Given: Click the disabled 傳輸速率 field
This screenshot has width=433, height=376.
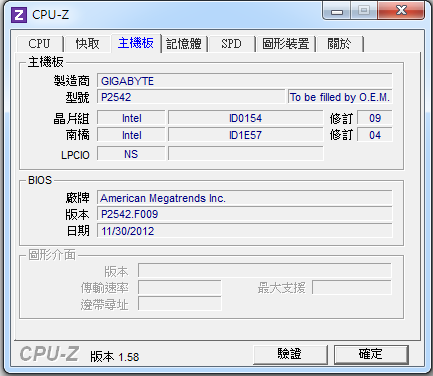Looking at the screenshot, I should [x=180, y=287].
